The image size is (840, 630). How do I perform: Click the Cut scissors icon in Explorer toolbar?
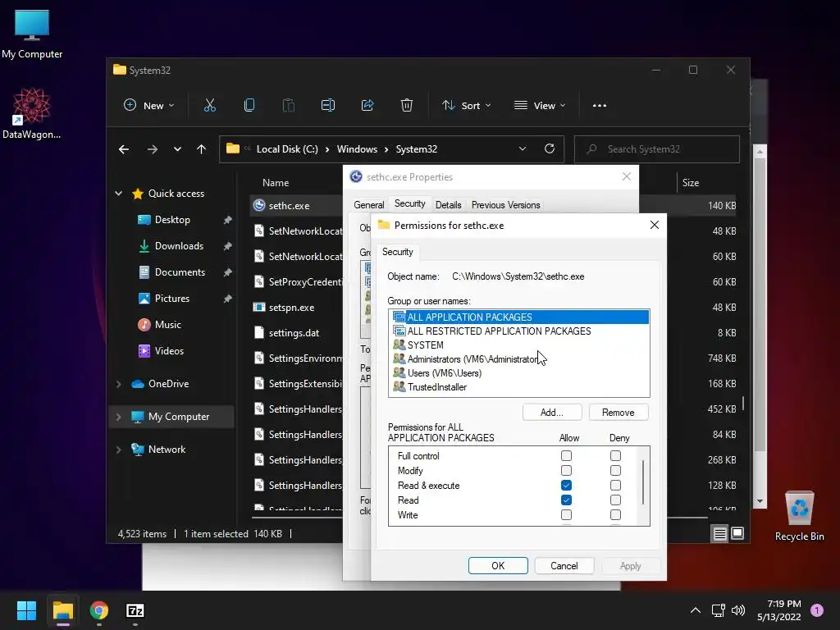point(209,106)
